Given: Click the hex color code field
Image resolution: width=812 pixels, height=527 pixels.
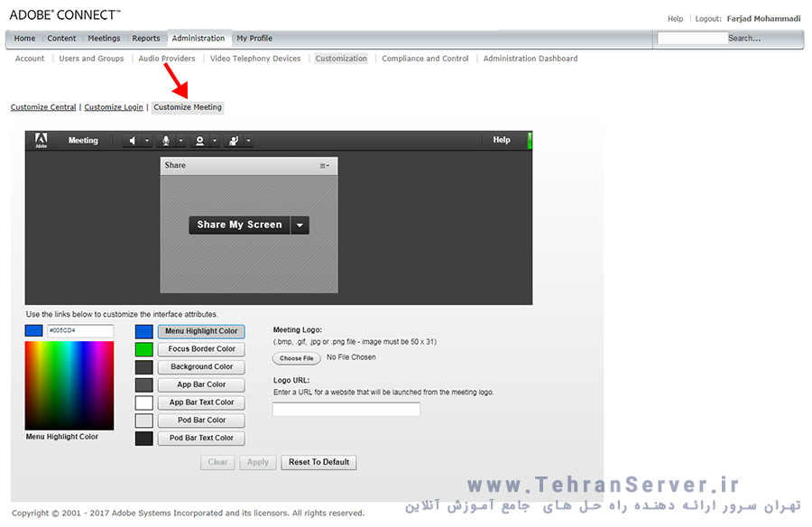Looking at the screenshot, I should click(x=79, y=331).
